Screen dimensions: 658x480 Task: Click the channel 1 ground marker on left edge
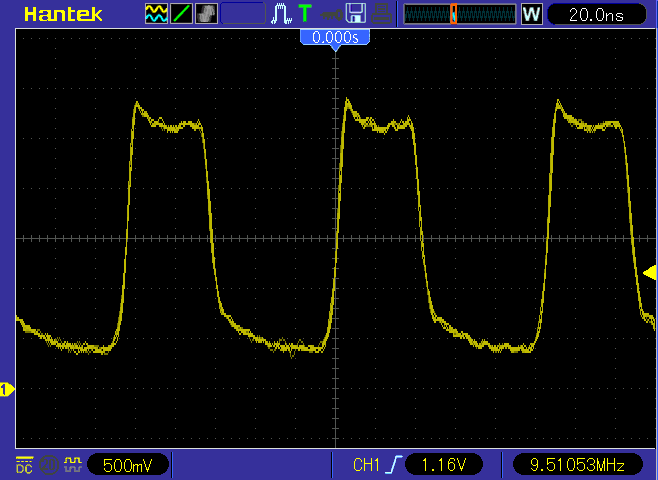7,390
